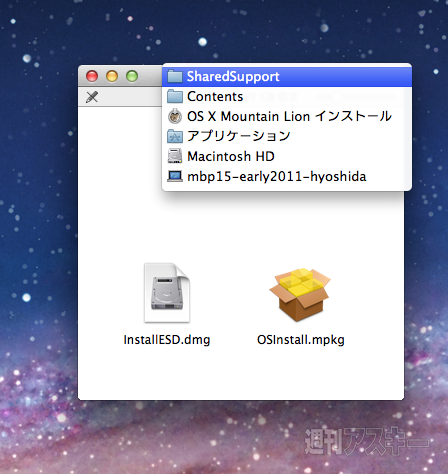
Task: Click the Applications folder icon
Action: pyautogui.click(x=175, y=136)
